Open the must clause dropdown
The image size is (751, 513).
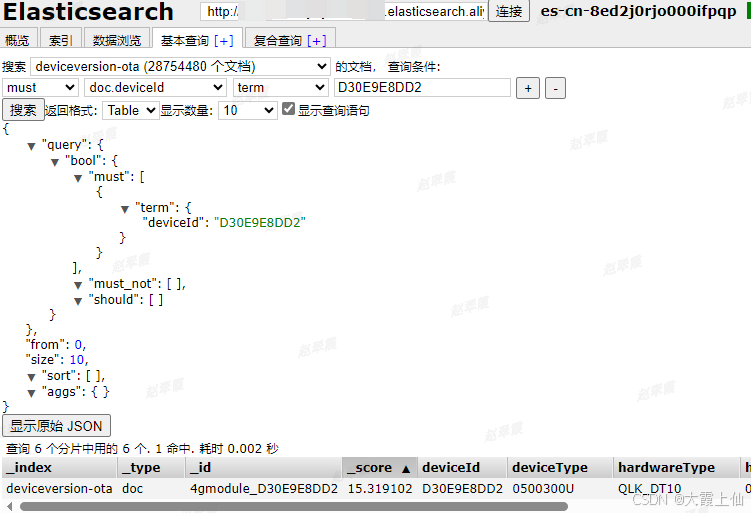[40, 88]
